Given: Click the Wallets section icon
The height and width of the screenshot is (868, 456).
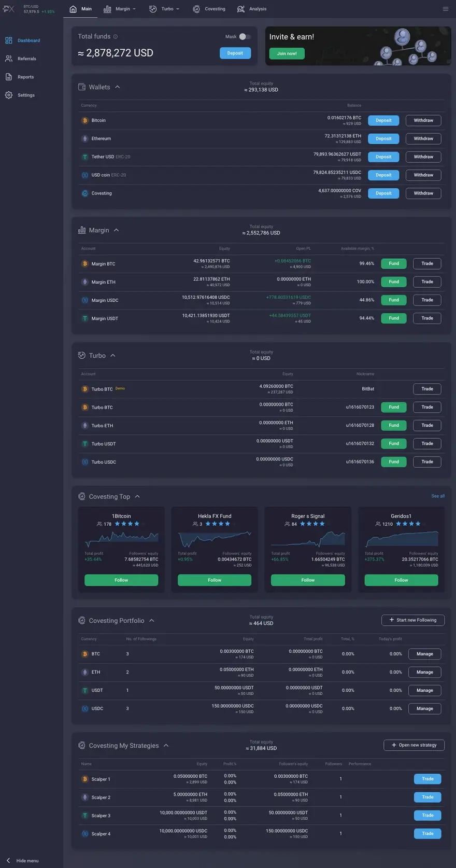Looking at the screenshot, I should click(82, 87).
